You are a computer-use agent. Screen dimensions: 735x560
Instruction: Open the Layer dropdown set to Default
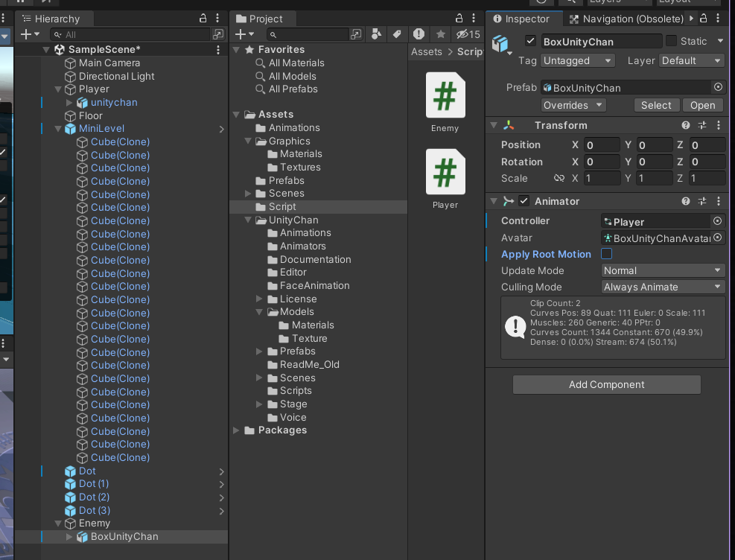(x=691, y=60)
